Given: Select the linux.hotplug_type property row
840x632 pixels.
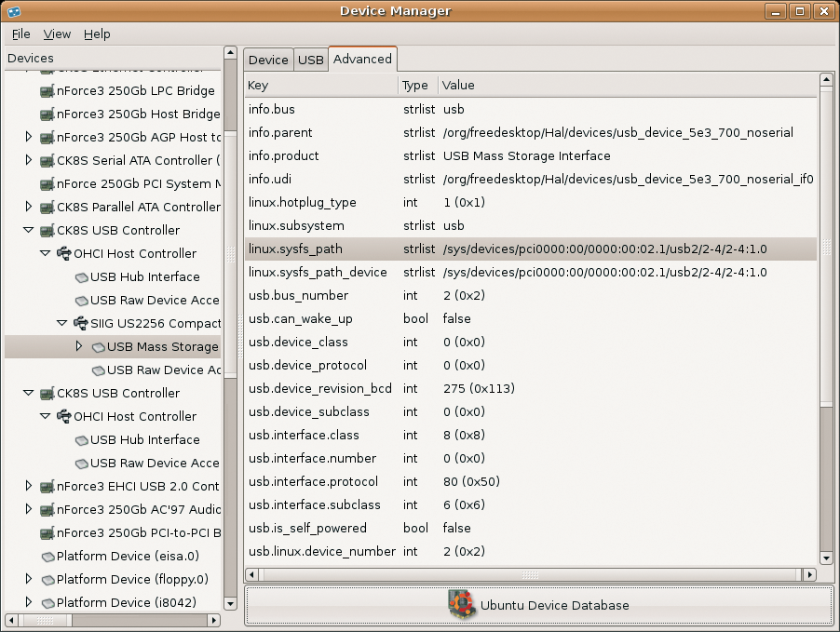Looking at the screenshot, I should [x=531, y=203].
